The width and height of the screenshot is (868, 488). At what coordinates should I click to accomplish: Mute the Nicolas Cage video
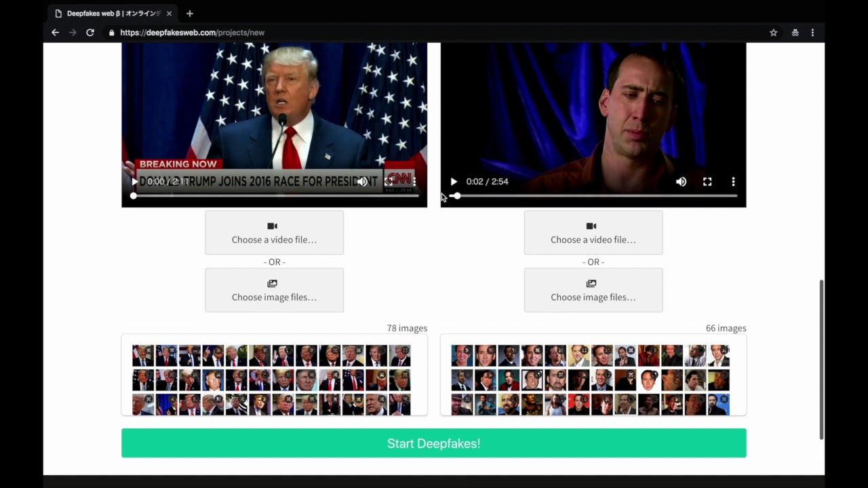[x=681, y=181]
